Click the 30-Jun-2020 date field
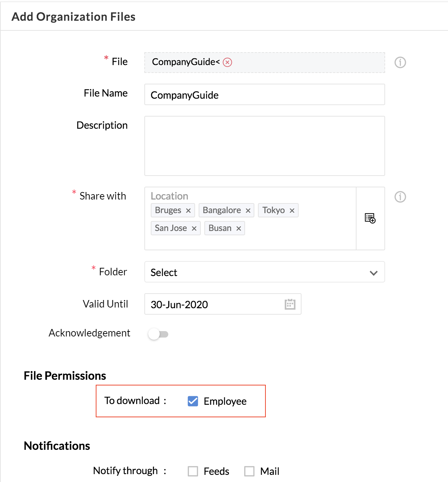Image resolution: width=448 pixels, height=482 pixels. tap(223, 304)
